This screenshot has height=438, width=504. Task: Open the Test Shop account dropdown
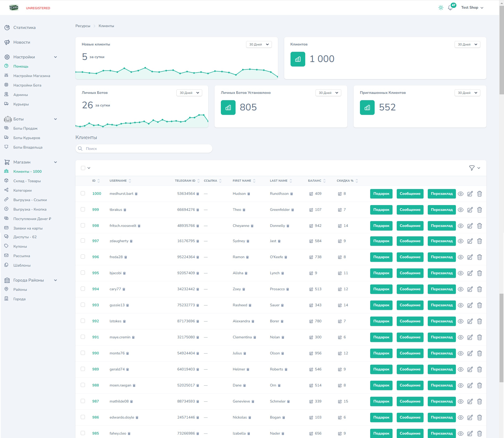click(x=472, y=8)
